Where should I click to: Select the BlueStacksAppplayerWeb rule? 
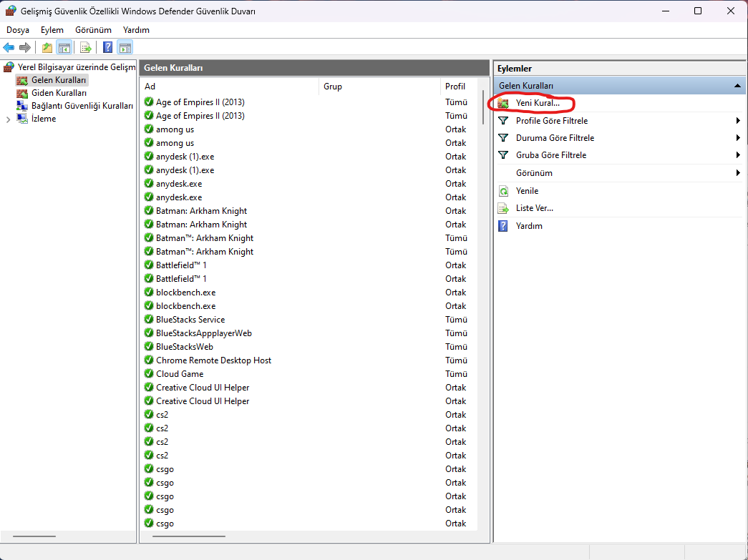(204, 333)
